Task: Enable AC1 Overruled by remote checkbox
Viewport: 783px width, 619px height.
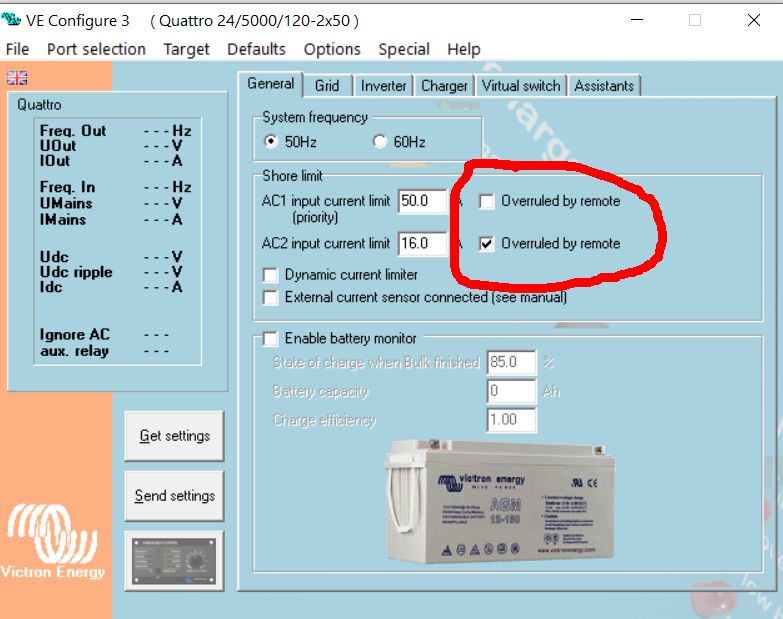Action: [x=486, y=202]
